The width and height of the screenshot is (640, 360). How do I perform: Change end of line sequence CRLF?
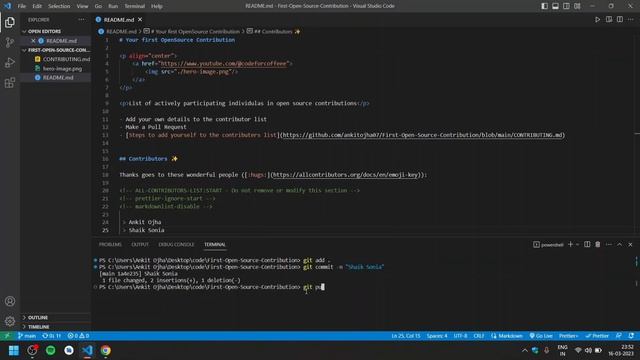coord(479,336)
